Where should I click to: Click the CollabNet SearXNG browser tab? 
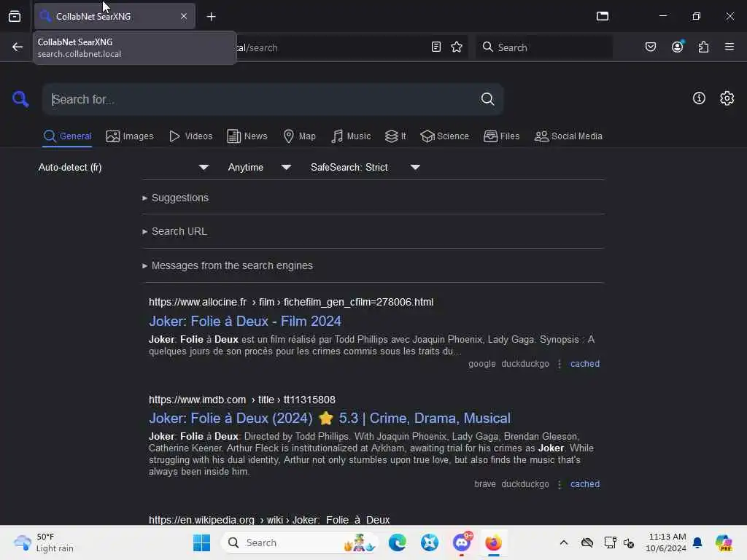[x=115, y=16]
